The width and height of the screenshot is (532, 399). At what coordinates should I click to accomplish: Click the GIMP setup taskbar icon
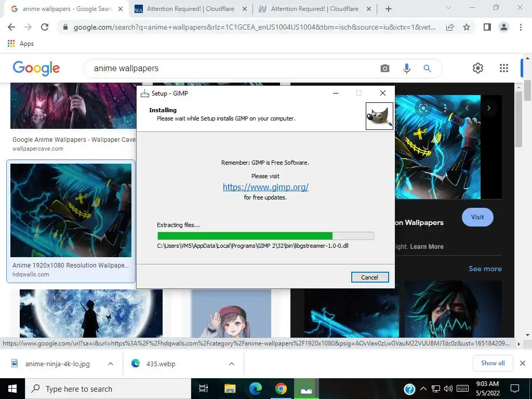pyautogui.click(x=306, y=389)
